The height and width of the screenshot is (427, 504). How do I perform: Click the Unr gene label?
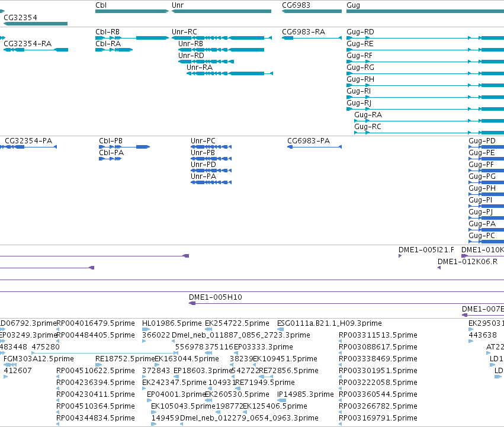(178, 5)
